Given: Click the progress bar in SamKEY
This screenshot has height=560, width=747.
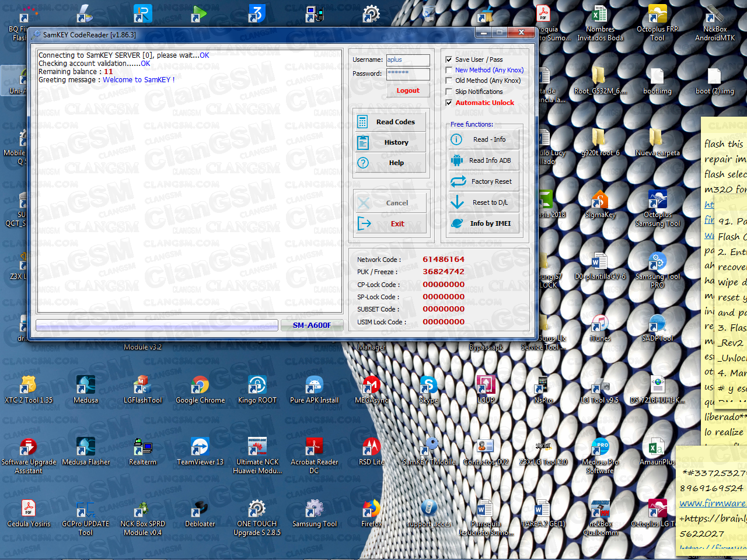Looking at the screenshot, I should [157, 325].
